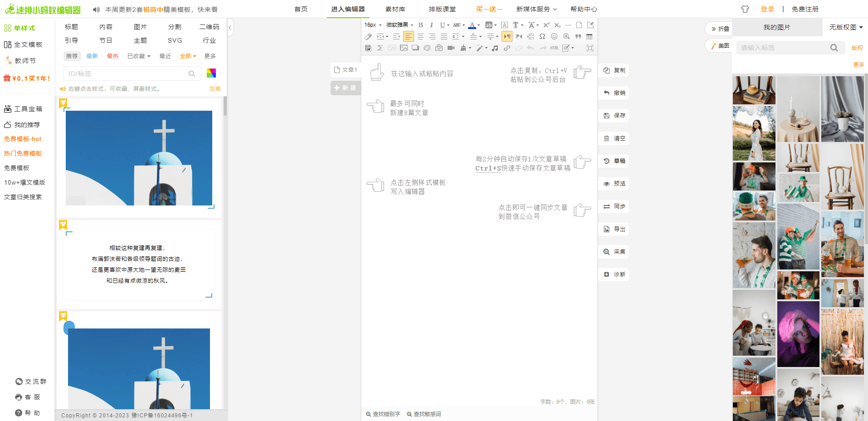Insert a video with the camera icon
Viewport: 868px width, 421px height.
451,48
